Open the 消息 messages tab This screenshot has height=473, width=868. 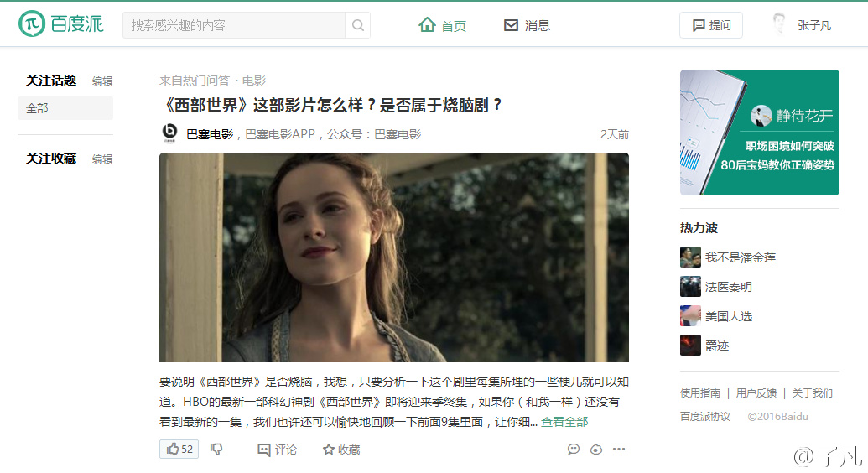(527, 25)
